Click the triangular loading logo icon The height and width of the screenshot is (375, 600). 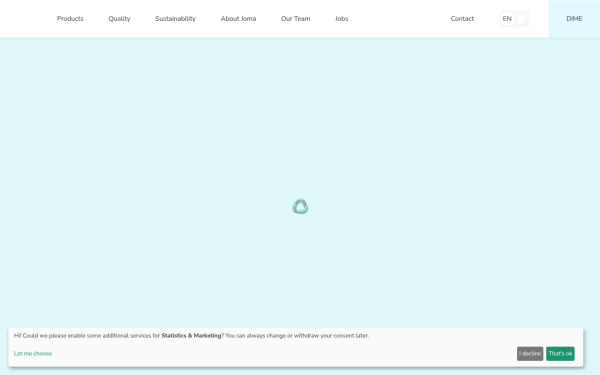tap(300, 206)
